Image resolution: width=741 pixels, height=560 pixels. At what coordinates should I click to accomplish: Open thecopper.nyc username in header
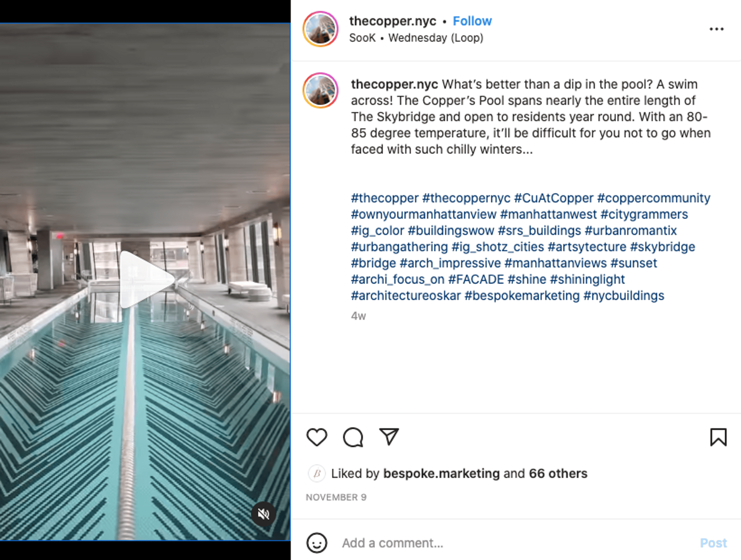[x=393, y=21]
